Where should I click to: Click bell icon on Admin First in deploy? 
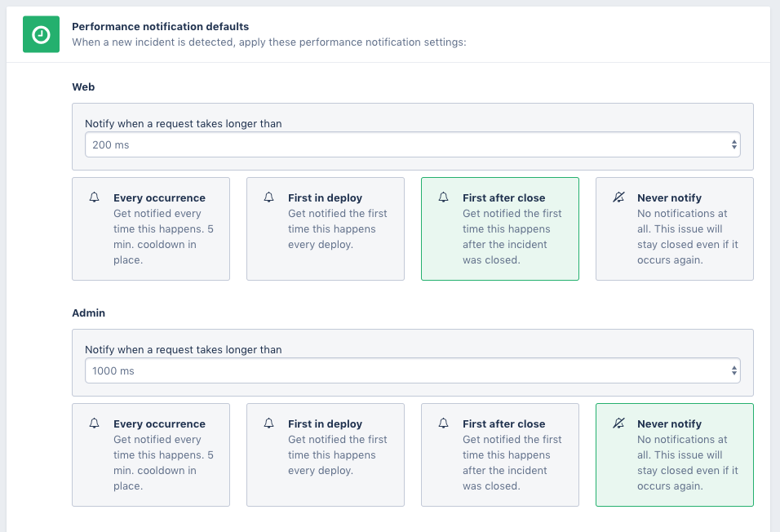click(x=269, y=423)
